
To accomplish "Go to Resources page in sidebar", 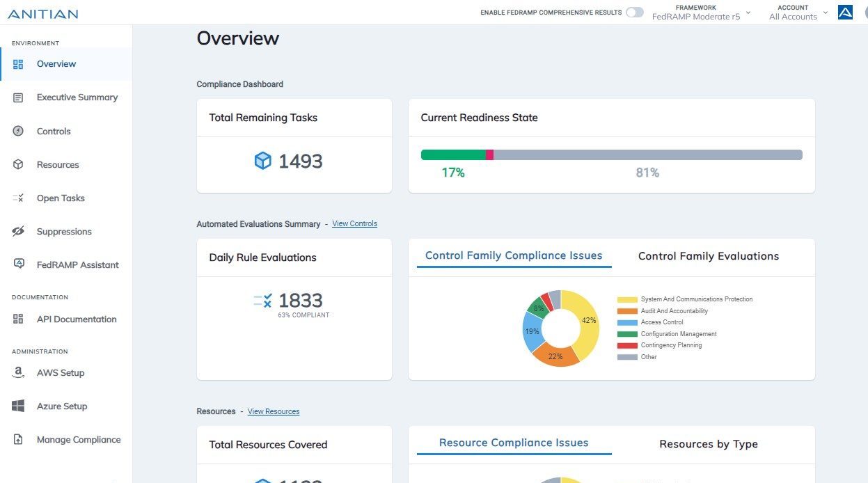I will 66,165.
